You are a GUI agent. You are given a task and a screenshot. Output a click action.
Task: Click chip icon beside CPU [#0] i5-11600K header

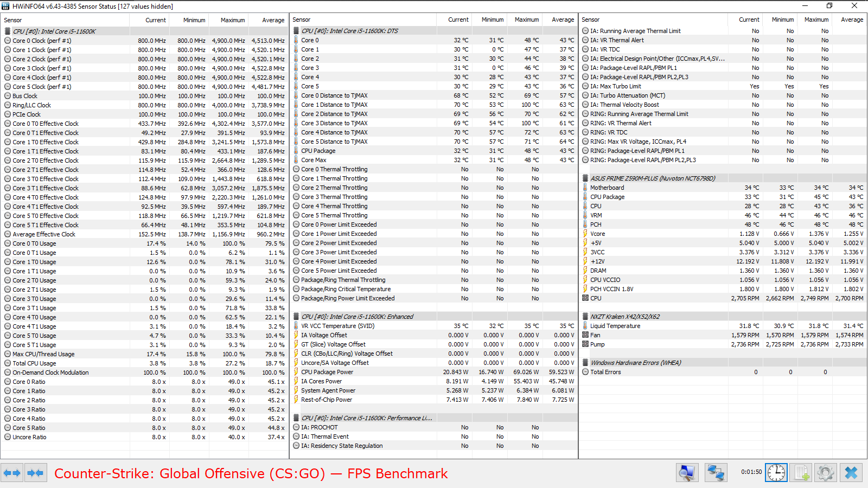[8, 31]
